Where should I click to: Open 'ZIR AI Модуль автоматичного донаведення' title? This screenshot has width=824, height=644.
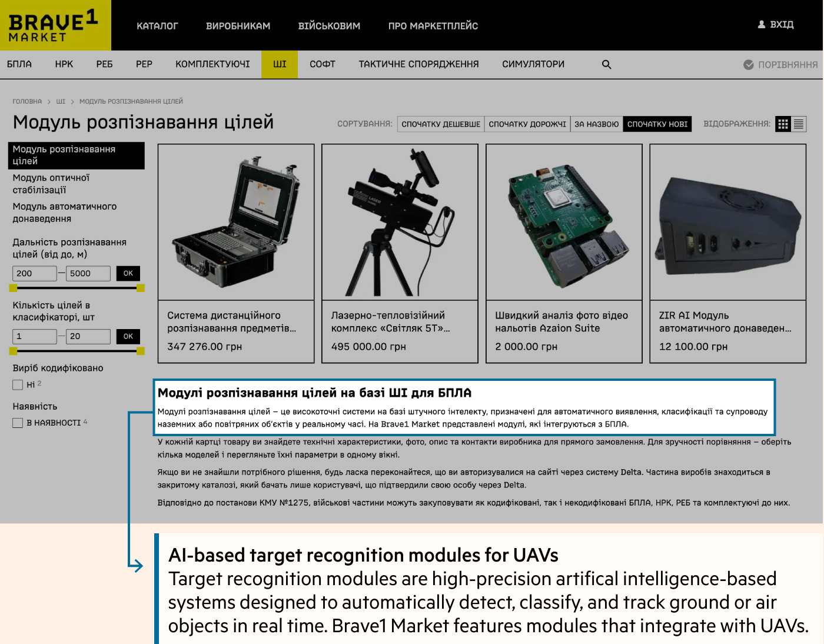725,322
